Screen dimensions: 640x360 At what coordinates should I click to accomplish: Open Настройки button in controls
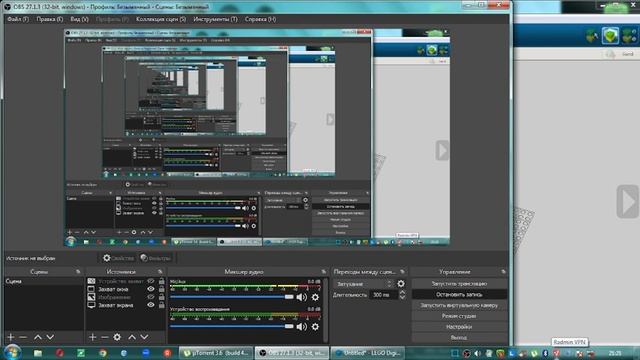point(459,327)
